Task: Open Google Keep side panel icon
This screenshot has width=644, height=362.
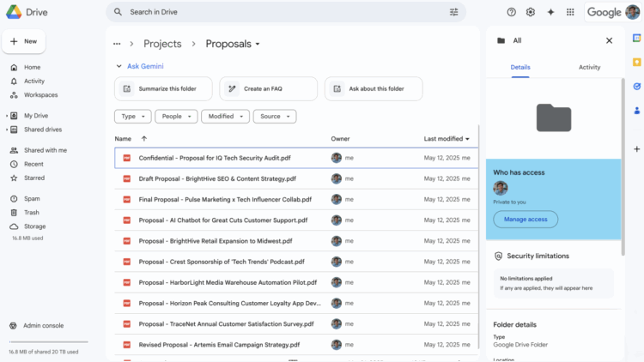Action: [636, 63]
